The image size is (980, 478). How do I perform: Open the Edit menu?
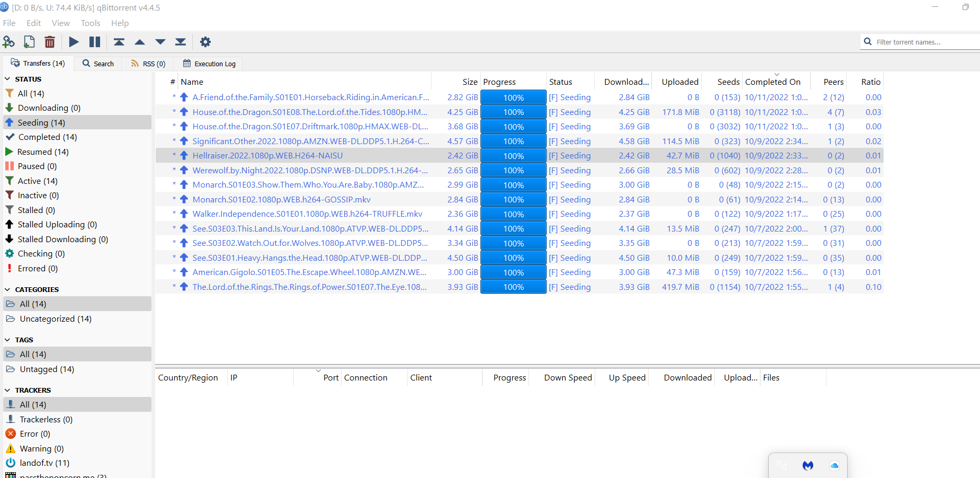coord(34,23)
